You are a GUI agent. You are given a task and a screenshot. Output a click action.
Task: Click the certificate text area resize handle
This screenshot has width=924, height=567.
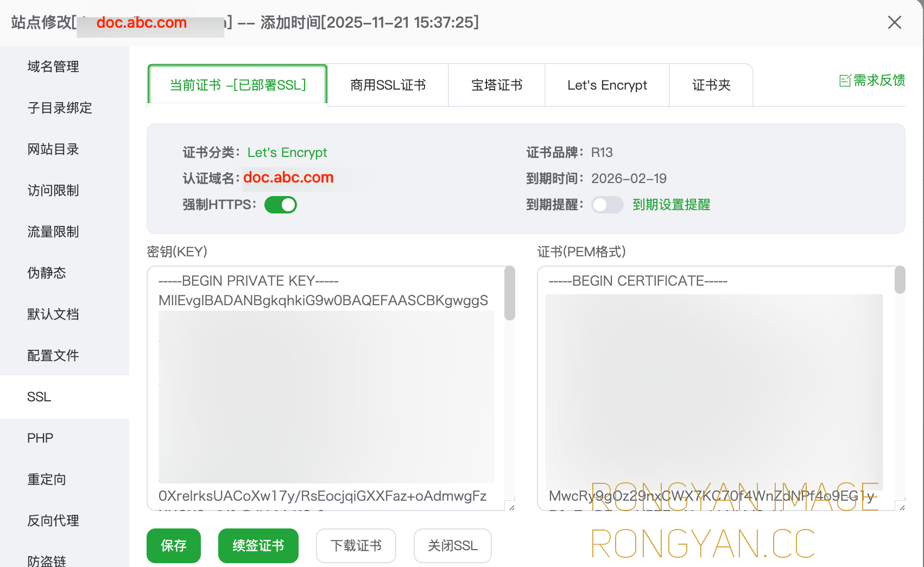pyautogui.click(x=901, y=507)
